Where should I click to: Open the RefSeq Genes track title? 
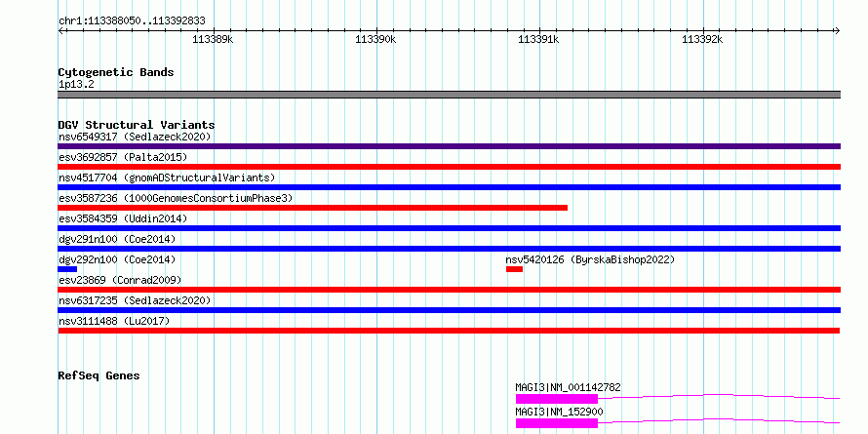click(99, 375)
